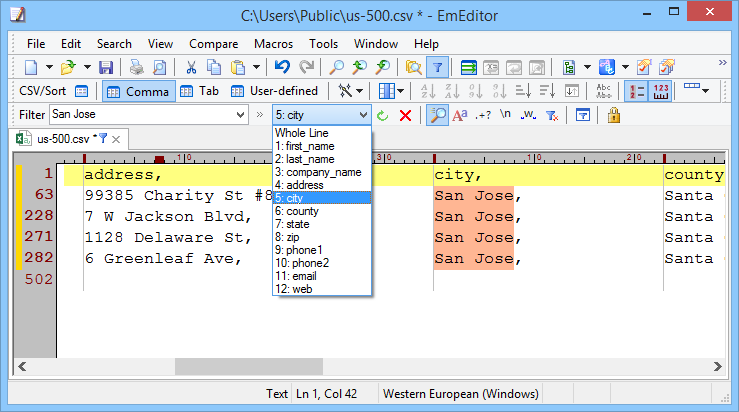Image resolution: width=739 pixels, height=412 pixels.
Task: Toggle line numbers display button
Action: (636, 91)
